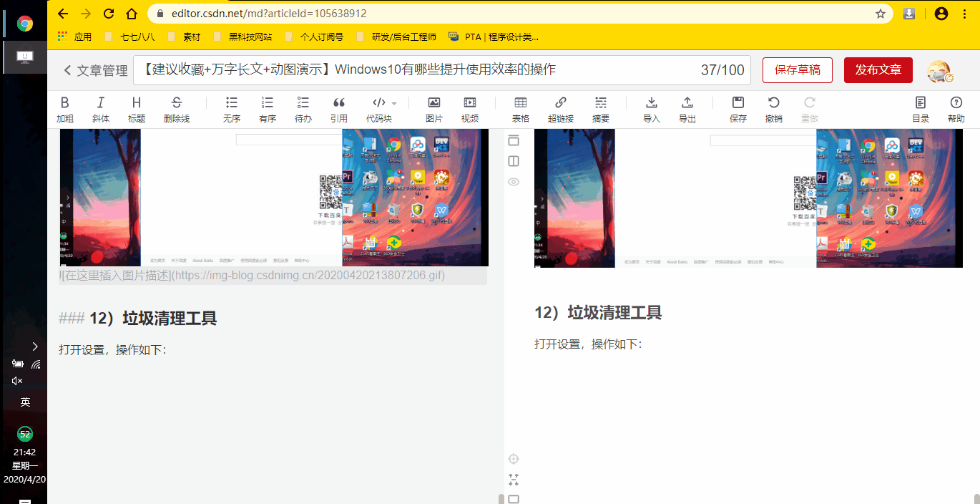Open the article outline with 目录
980x504 pixels.
pyautogui.click(x=920, y=109)
